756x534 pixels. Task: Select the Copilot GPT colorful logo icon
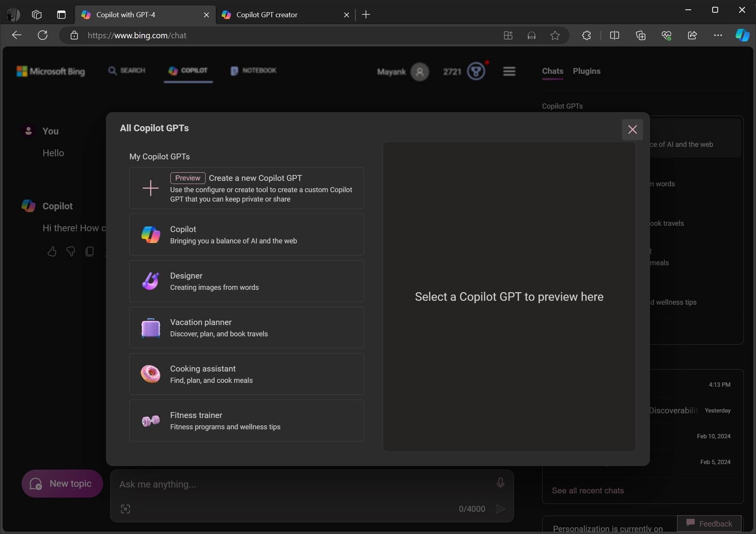click(150, 234)
